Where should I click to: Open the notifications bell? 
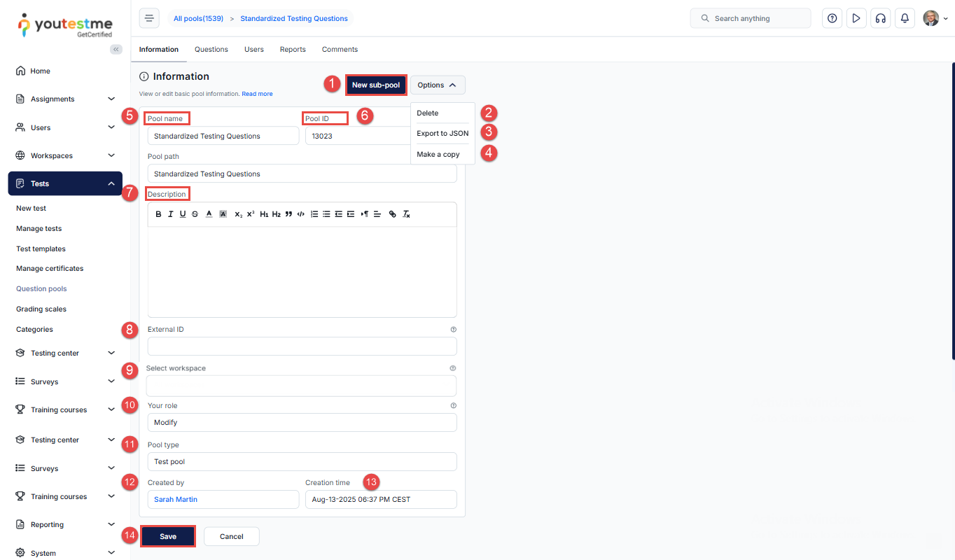click(905, 18)
